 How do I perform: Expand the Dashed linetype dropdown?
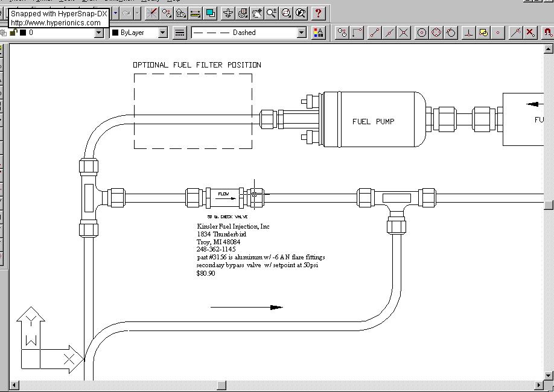click(x=302, y=33)
